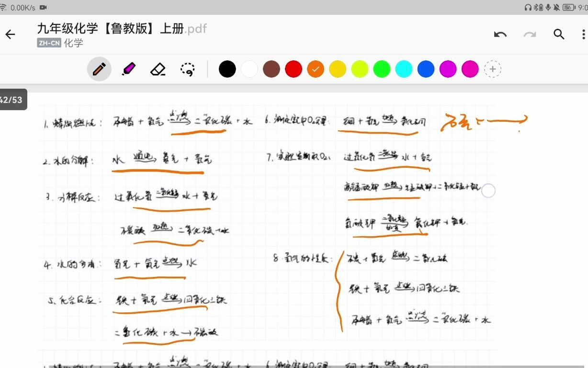Image resolution: width=588 pixels, height=368 pixels.
Task: Toggle off the highlighter back to pen
Action: (99, 69)
